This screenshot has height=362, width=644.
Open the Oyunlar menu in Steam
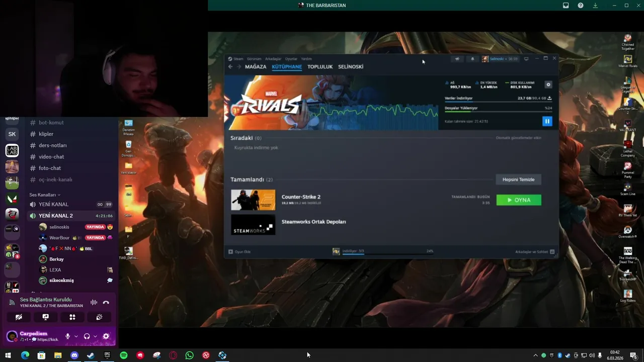tap(291, 59)
